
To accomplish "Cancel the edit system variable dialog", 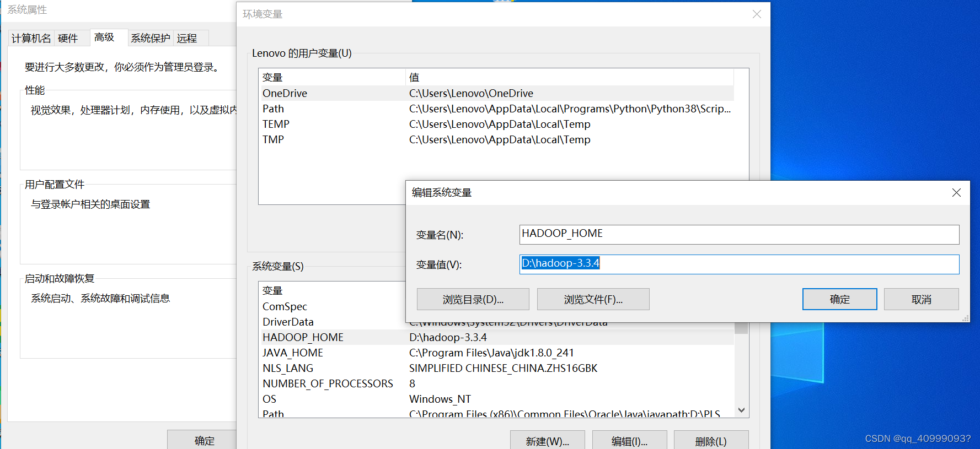I will (x=921, y=299).
